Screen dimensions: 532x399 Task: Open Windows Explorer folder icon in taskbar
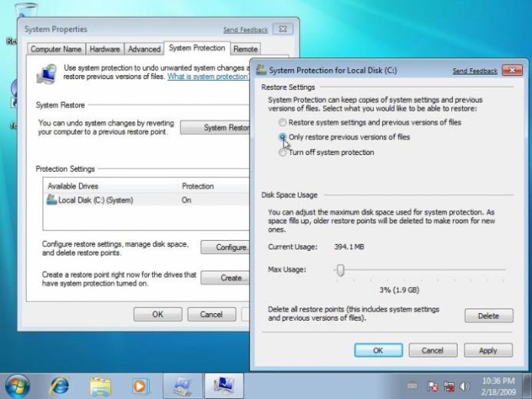100,387
